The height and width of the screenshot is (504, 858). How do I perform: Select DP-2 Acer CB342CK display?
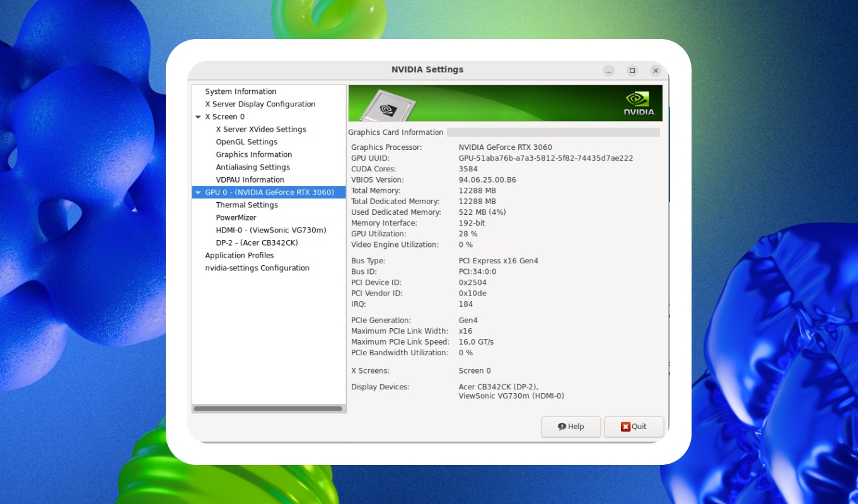[x=257, y=243]
